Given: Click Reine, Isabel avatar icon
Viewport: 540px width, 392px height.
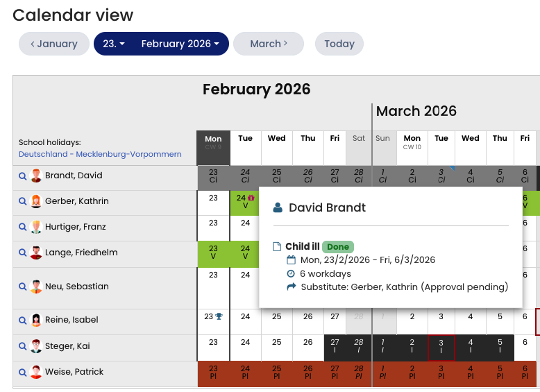Looking at the screenshot, I should click(x=36, y=321).
